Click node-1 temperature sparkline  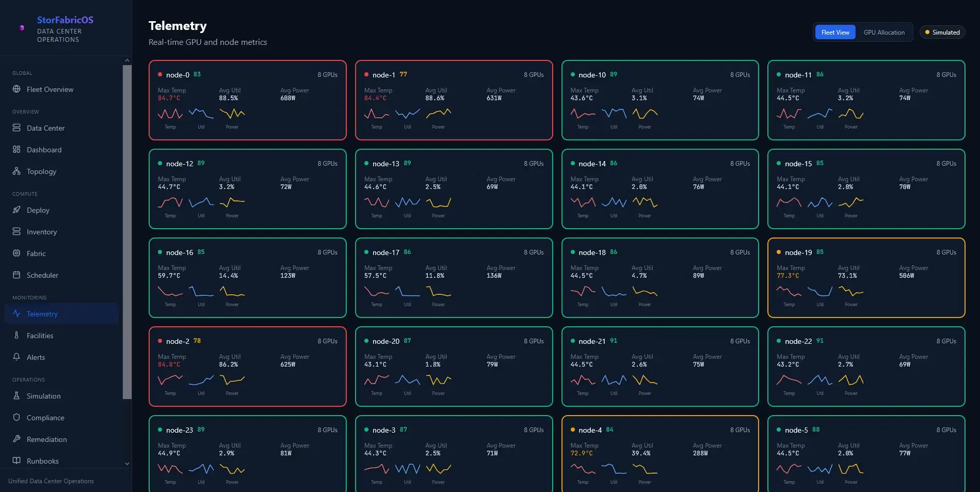tap(377, 114)
